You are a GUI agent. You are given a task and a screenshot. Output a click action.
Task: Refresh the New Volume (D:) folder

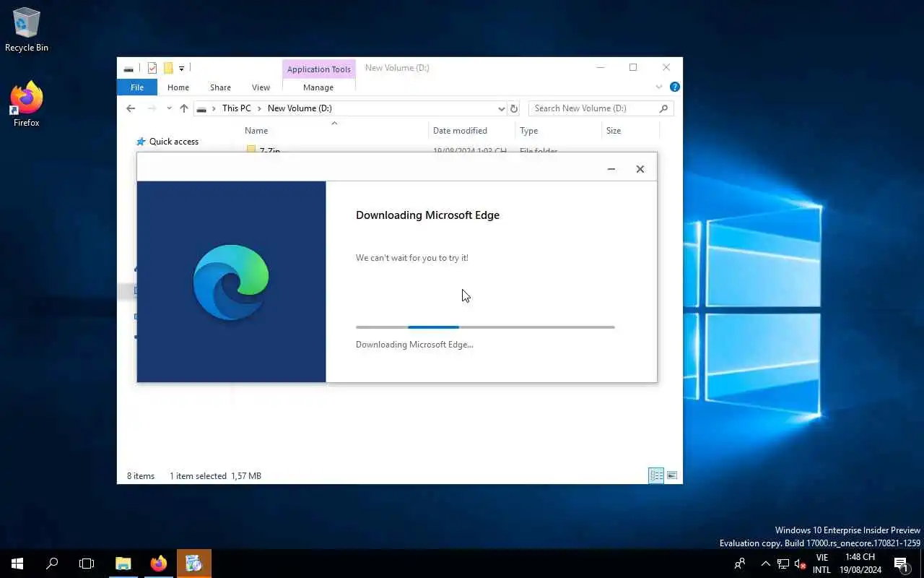514,108
